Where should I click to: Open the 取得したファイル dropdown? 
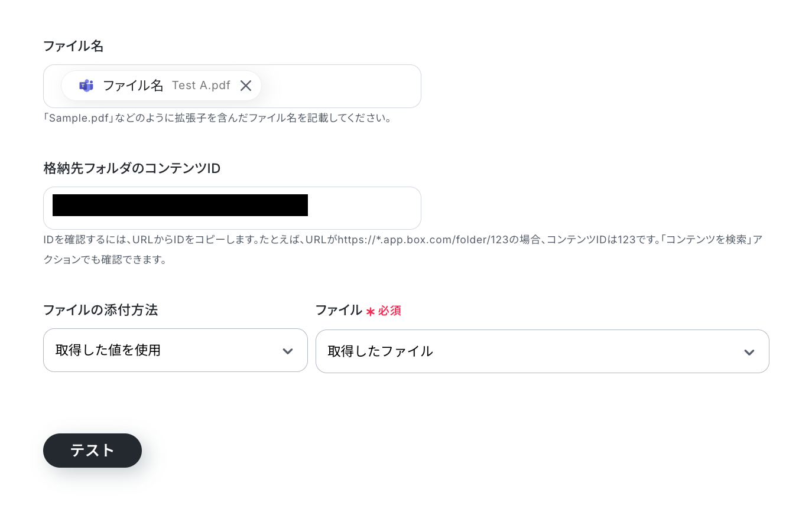pyautogui.click(x=543, y=351)
